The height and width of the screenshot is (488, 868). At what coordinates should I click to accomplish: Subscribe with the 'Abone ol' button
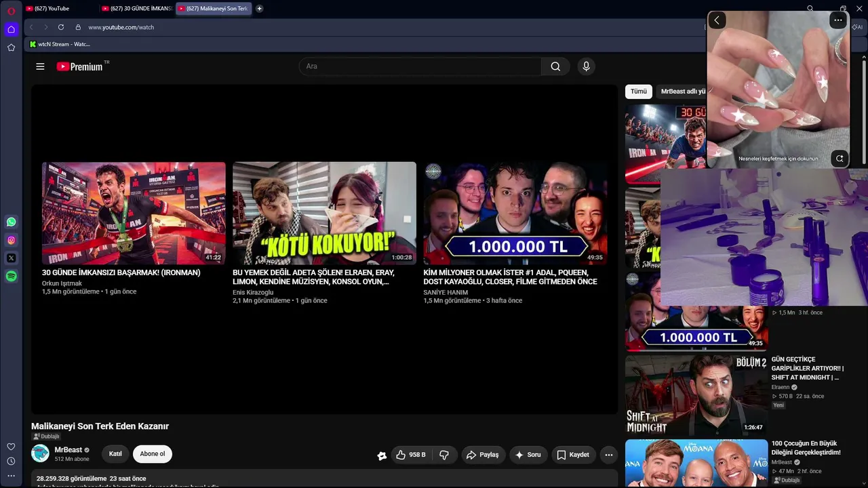coord(153,454)
